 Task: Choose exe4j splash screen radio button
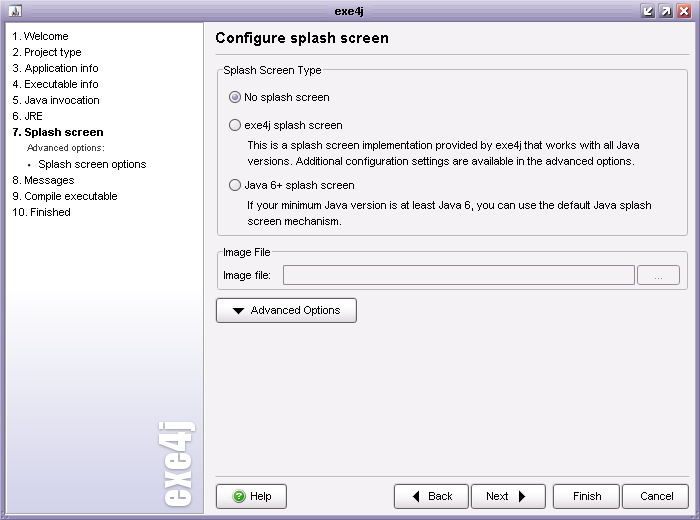235,125
